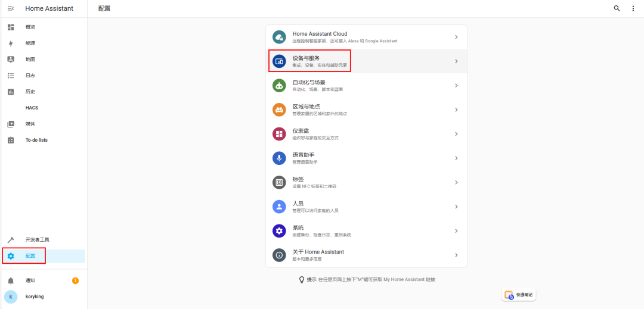Viewport: 644px width, 309px height.
Task: Click the map icon in sidebar
Action: click(x=11, y=59)
